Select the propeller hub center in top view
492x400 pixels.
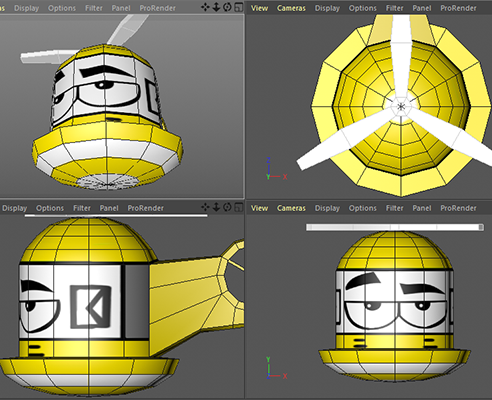pyautogui.click(x=401, y=107)
